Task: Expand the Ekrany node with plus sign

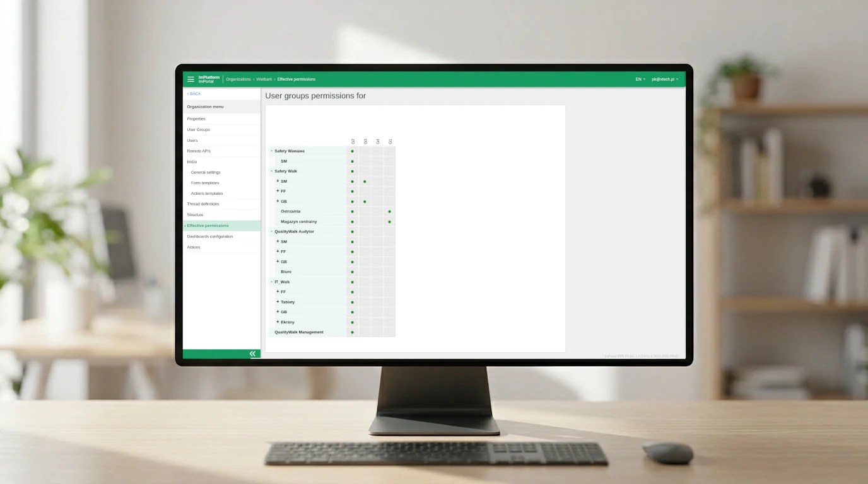Action: coord(278,322)
